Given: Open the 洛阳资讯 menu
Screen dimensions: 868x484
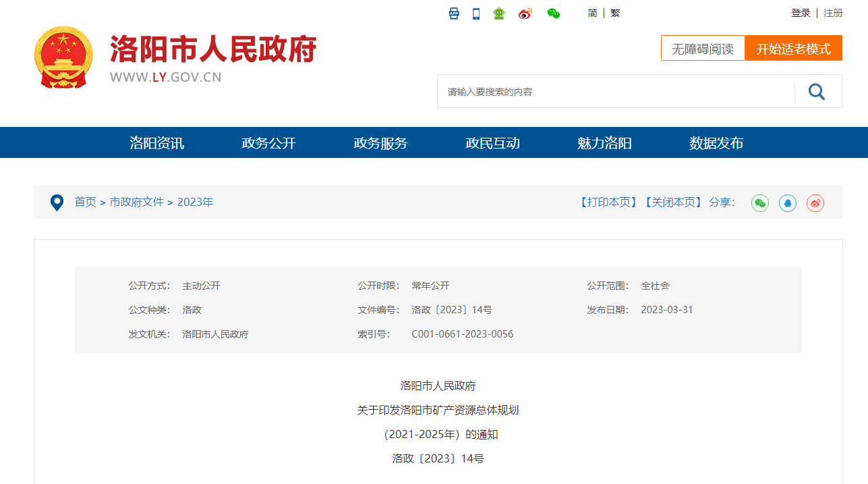Looking at the screenshot, I should 157,143.
